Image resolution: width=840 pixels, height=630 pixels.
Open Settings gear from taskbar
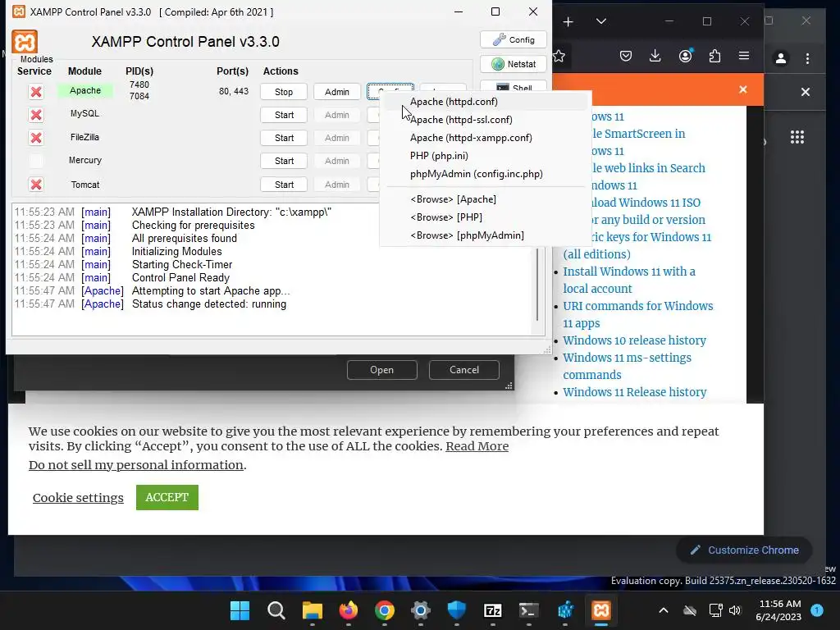click(421, 610)
